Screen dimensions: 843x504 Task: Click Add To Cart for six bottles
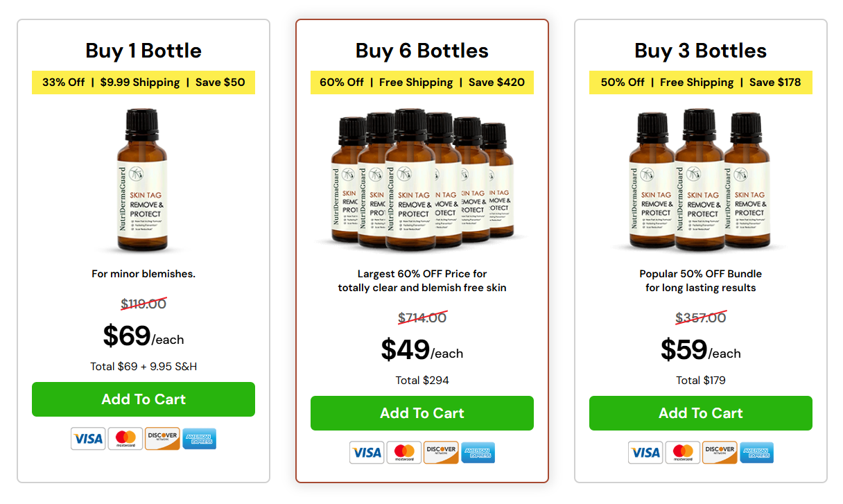422,413
